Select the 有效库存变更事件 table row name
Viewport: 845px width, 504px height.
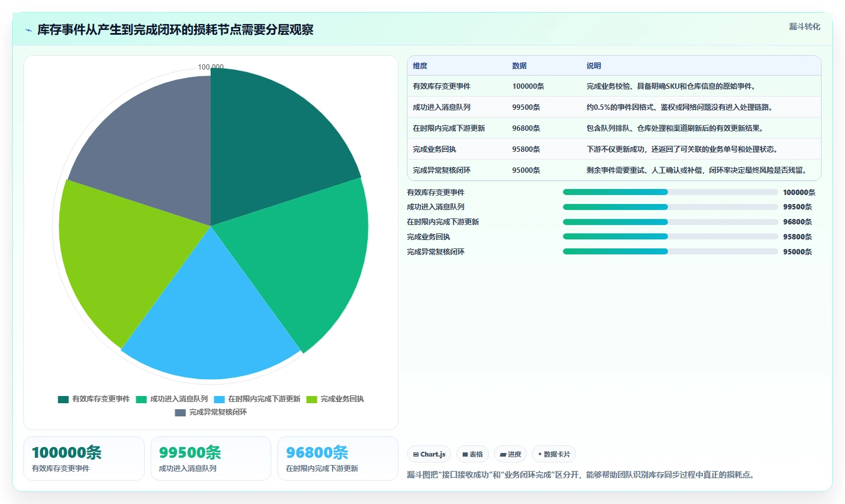point(442,86)
